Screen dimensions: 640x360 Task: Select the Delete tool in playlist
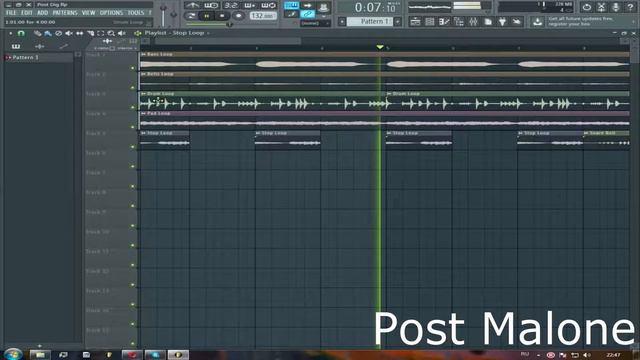click(58, 33)
